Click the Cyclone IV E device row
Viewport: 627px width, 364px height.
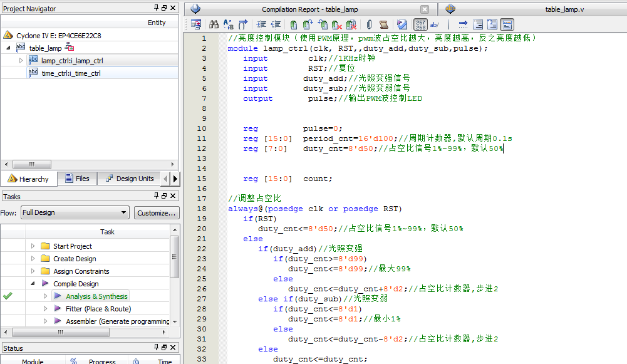(x=58, y=36)
